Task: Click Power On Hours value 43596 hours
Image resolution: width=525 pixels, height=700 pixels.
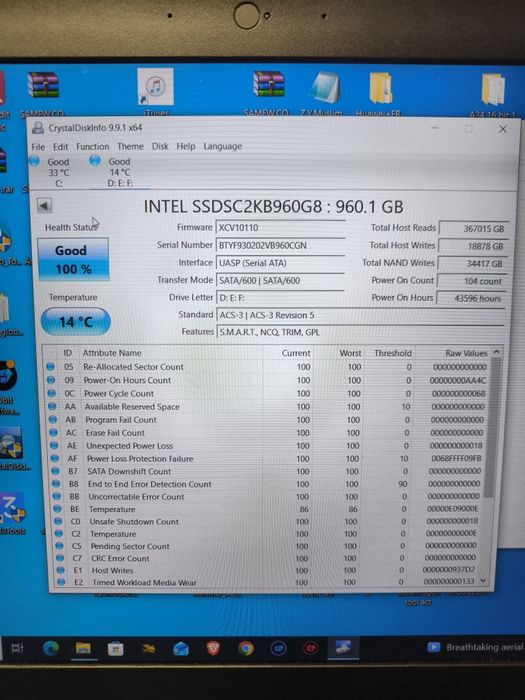Action: (x=471, y=298)
